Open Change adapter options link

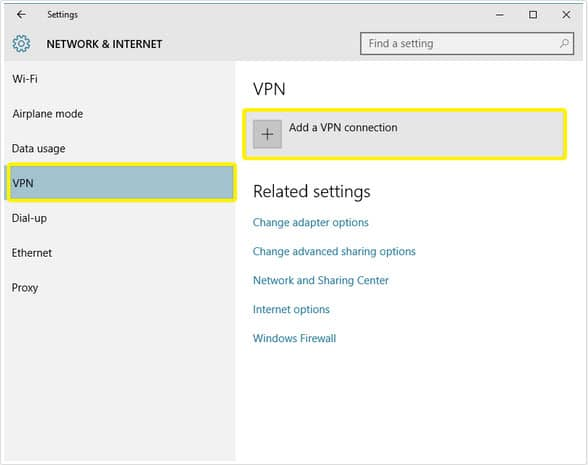pos(310,222)
